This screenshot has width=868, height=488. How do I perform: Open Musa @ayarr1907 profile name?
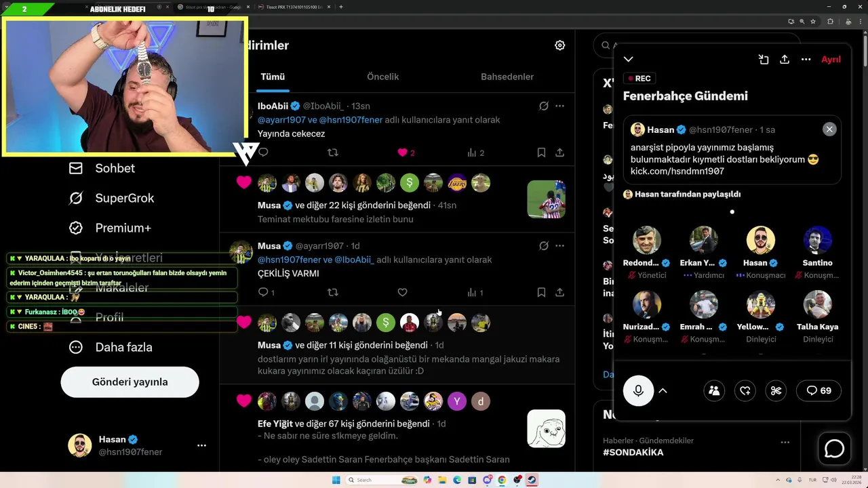(269, 245)
